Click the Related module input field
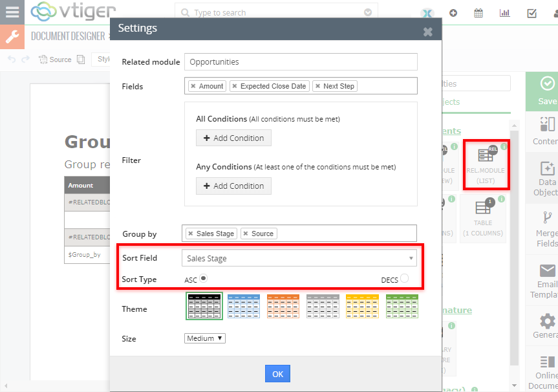Image resolution: width=558 pixels, height=392 pixels. pyautogui.click(x=301, y=62)
